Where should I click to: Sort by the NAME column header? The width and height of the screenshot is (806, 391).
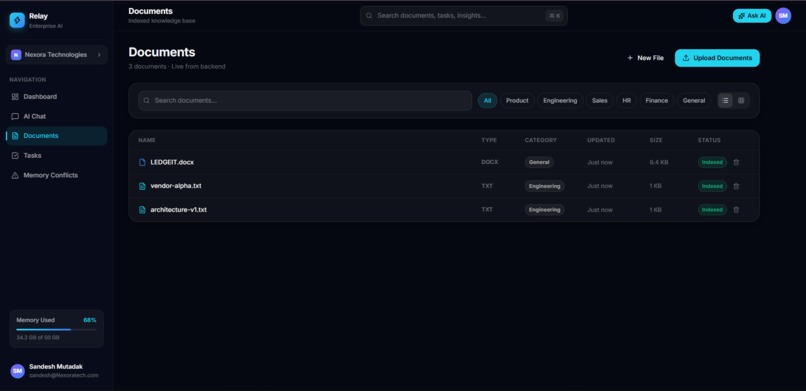click(x=146, y=140)
